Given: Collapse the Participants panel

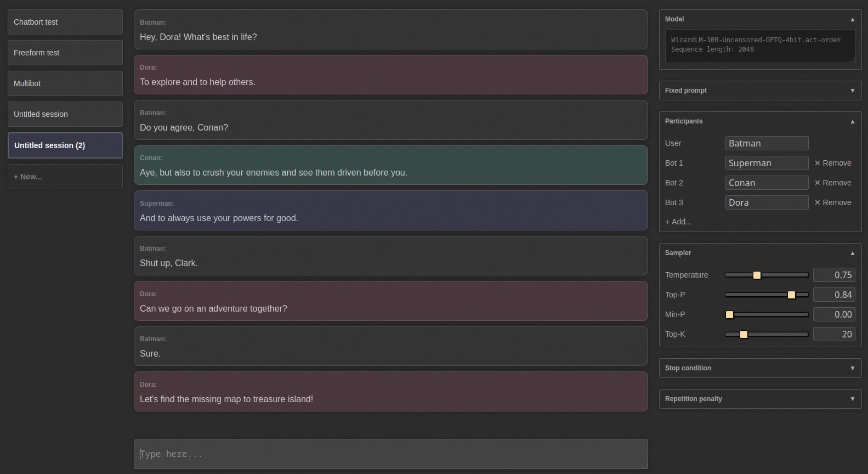Looking at the screenshot, I should click(x=852, y=121).
